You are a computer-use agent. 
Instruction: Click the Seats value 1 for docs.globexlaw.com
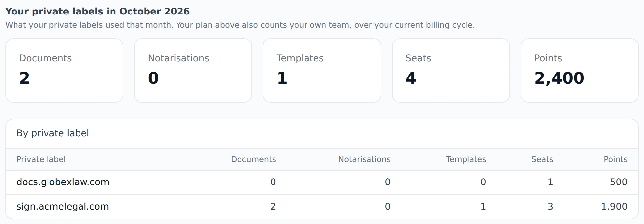click(550, 182)
